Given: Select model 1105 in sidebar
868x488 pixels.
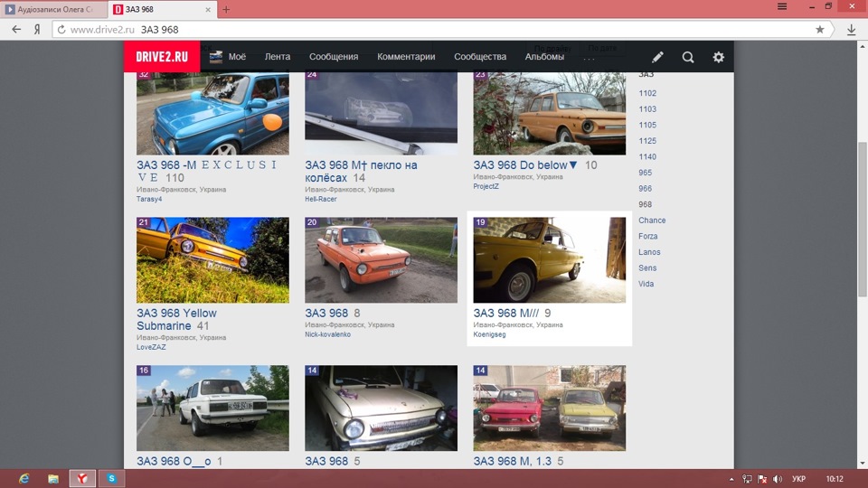Looking at the screenshot, I should pos(647,125).
